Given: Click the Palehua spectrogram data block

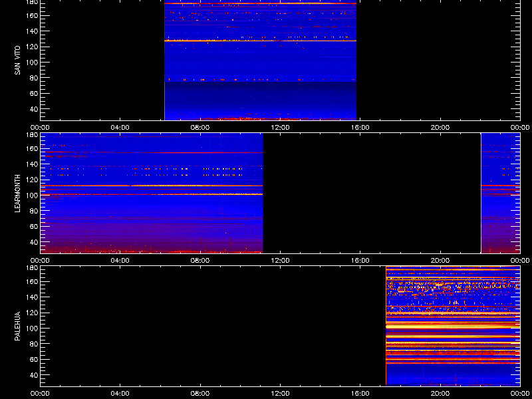Looking at the screenshot, I should (453, 326).
